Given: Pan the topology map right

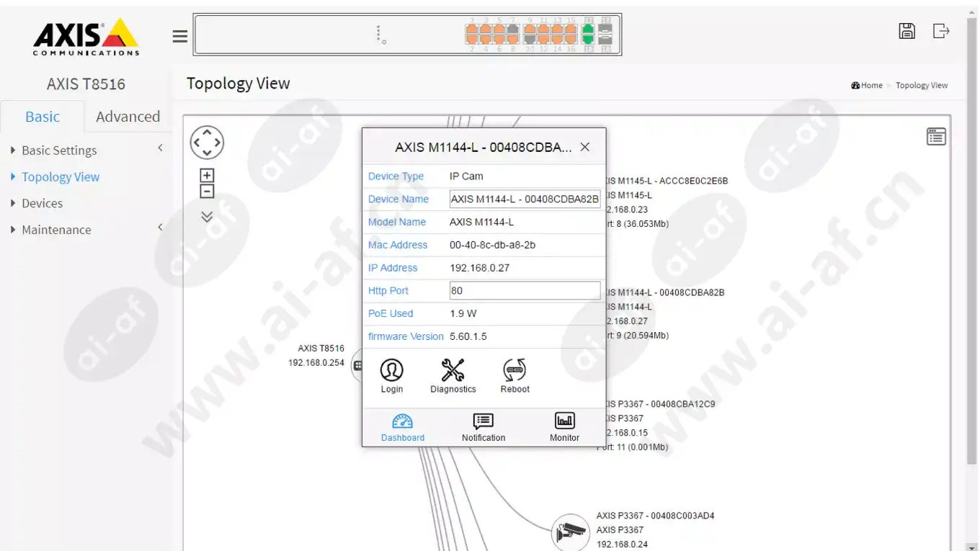Looking at the screenshot, I should pyautogui.click(x=218, y=143).
